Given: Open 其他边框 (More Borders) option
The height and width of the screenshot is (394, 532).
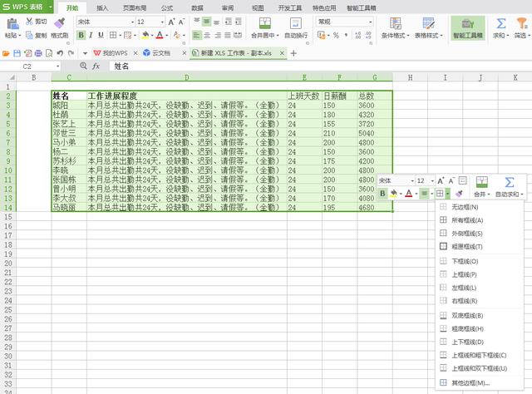Looking at the screenshot, I should pyautogui.click(x=470, y=382).
